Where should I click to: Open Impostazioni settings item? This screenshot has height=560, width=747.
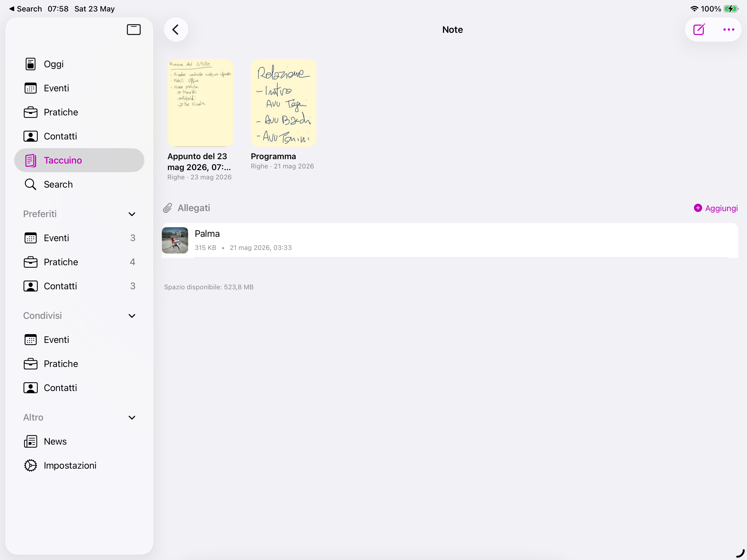click(x=79, y=465)
